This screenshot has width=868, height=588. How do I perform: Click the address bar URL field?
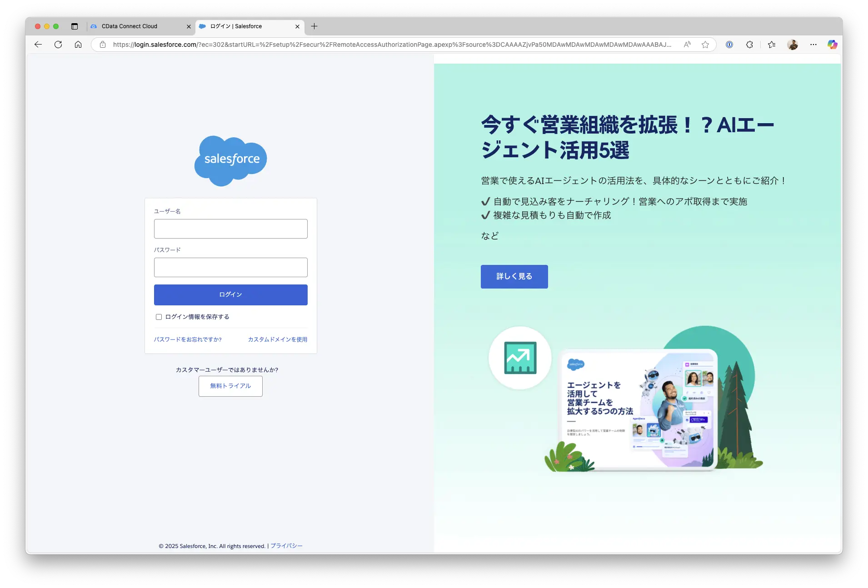click(392, 45)
